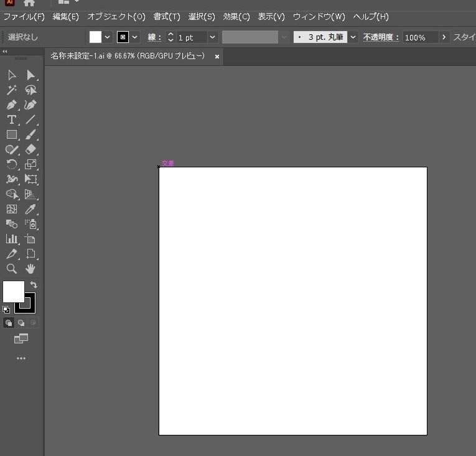Select the Zoom magnifier tool
The width and height of the screenshot is (476, 456).
(x=12, y=269)
